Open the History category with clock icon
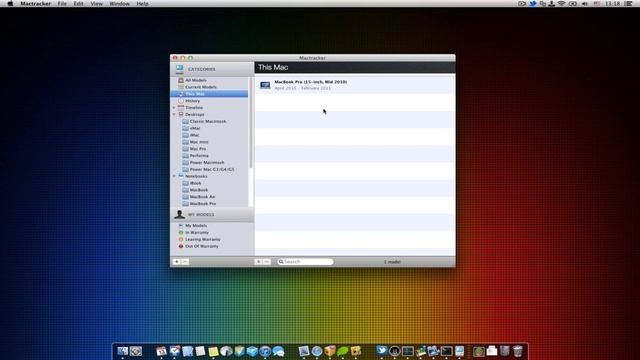 pyautogui.click(x=209, y=101)
